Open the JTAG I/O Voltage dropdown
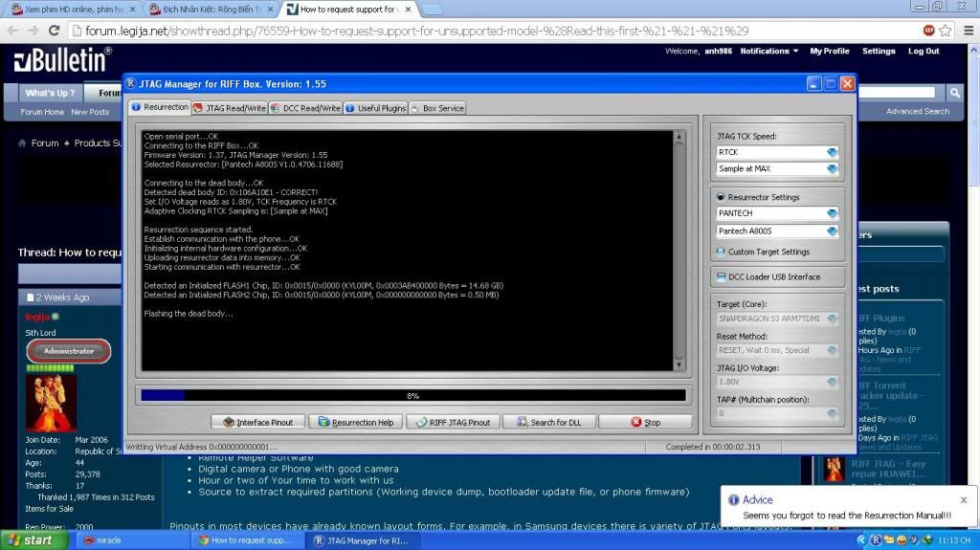 click(x=832, y=382)
